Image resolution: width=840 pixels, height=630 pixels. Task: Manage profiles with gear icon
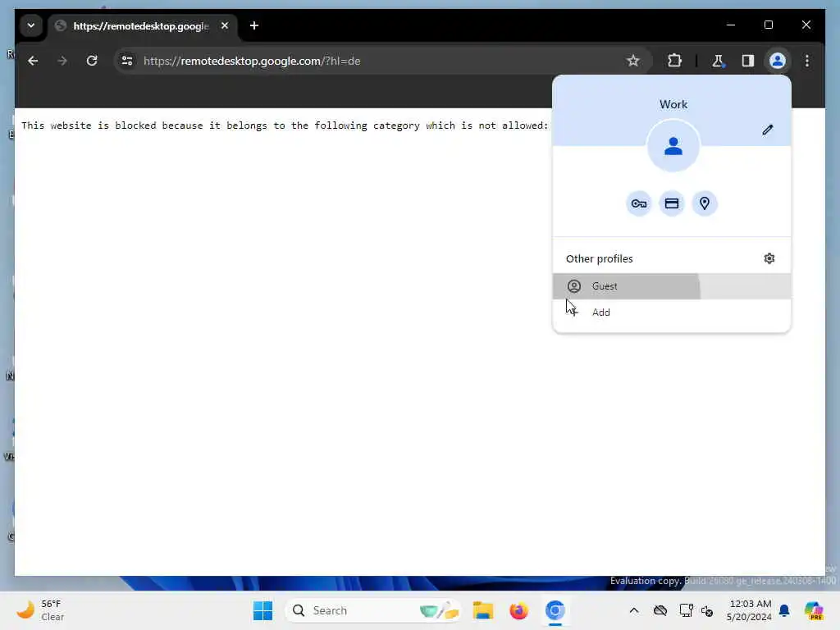coord(769,258)
